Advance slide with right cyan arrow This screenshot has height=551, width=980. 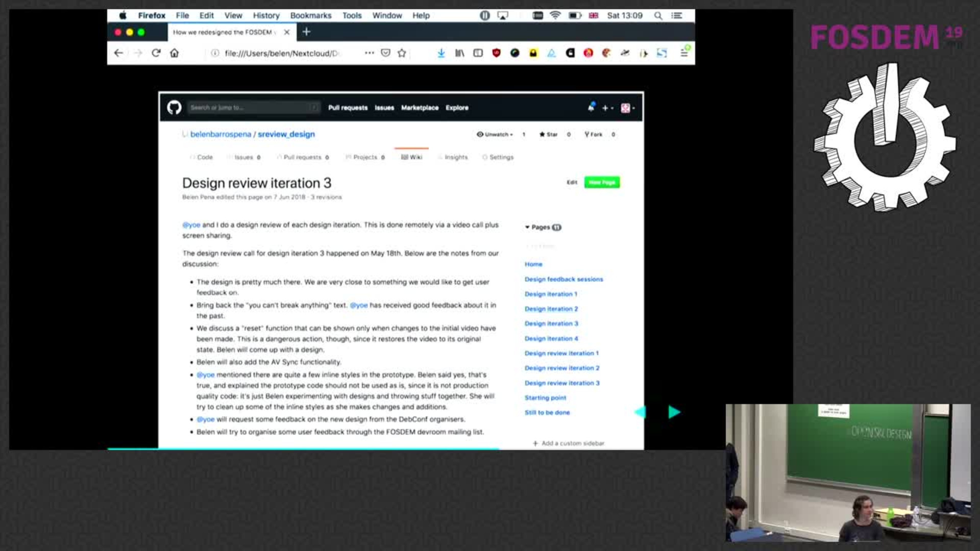pyautogui.click(x=674, y=412)
